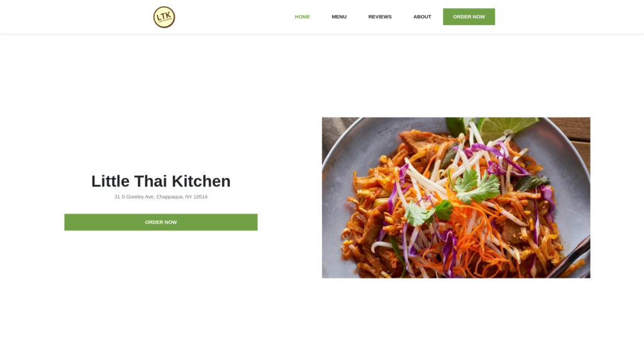Click the letters LTK inside the logo
Image resolution: width=644 pixels, height=362 pixels.
[164, 16]
